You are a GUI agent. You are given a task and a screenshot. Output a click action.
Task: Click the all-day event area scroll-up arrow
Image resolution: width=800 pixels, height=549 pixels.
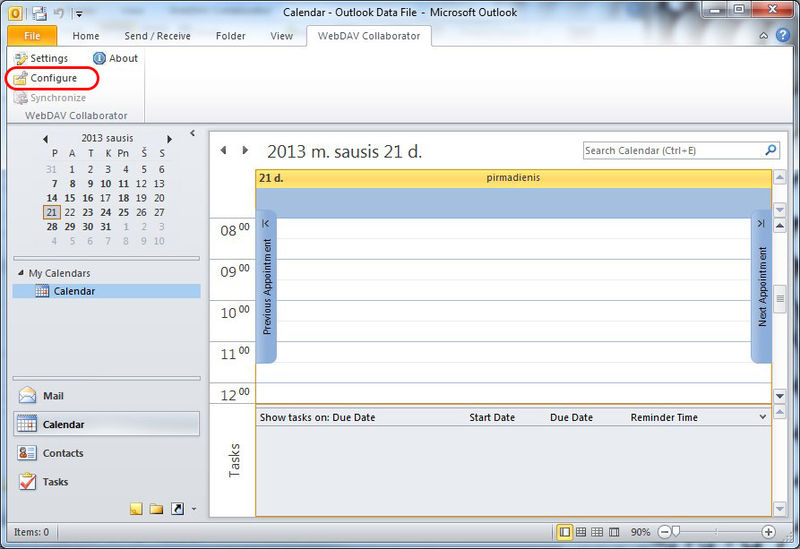coord(780,178)
